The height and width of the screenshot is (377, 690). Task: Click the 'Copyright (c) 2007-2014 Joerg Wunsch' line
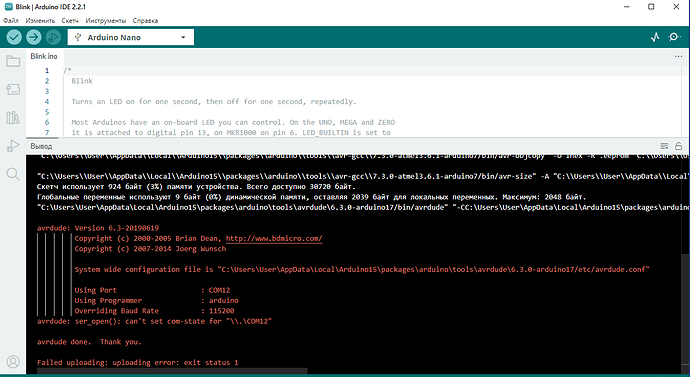pyautogui.click(x=150, y=249)
